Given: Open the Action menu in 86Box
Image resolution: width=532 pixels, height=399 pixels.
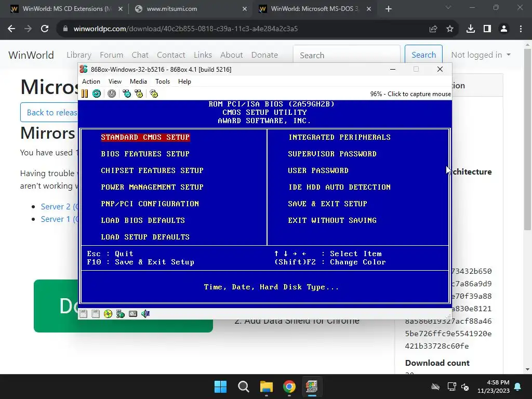Looking at the screenshot, I should point(91,82).
